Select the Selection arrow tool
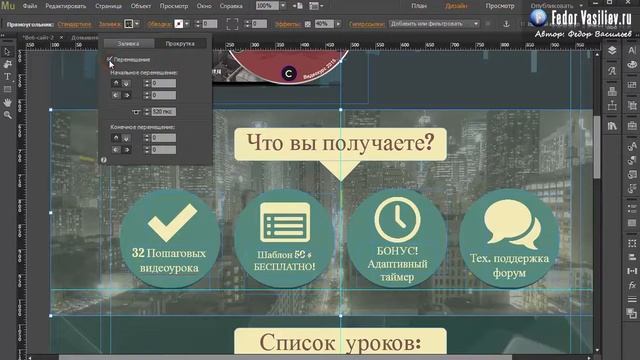640x360 pixels. click(x=7, y=52)
